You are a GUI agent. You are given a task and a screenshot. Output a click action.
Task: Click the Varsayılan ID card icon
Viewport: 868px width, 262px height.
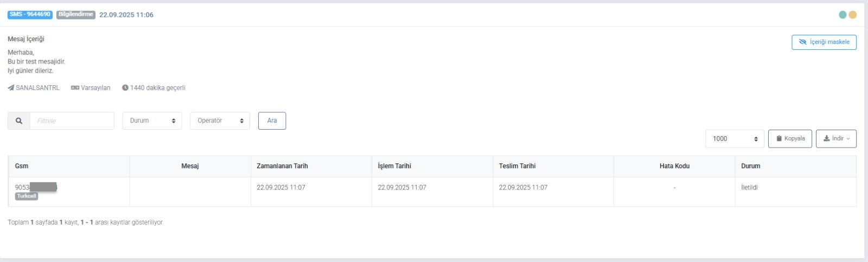pyautogui.click(x=75, y=88)
